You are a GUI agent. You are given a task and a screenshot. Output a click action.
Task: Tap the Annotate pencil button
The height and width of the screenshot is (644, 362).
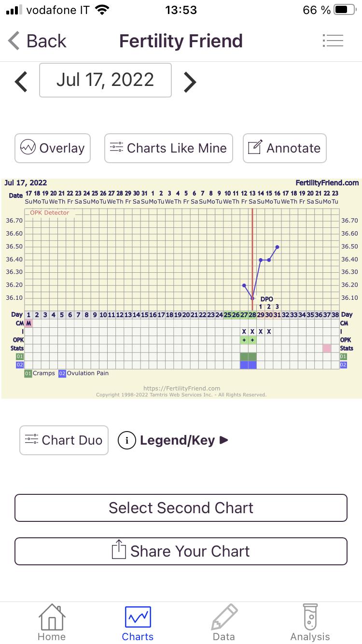click(284, 148)
